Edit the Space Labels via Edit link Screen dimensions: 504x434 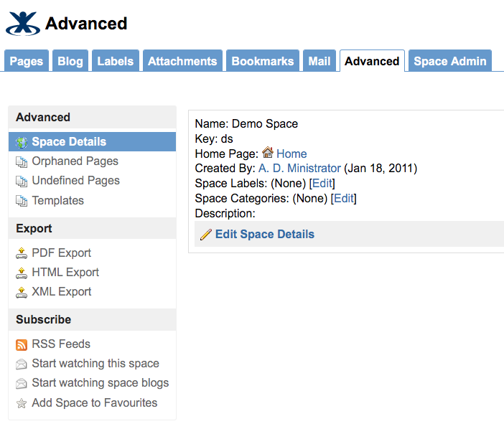pos(322,183)
